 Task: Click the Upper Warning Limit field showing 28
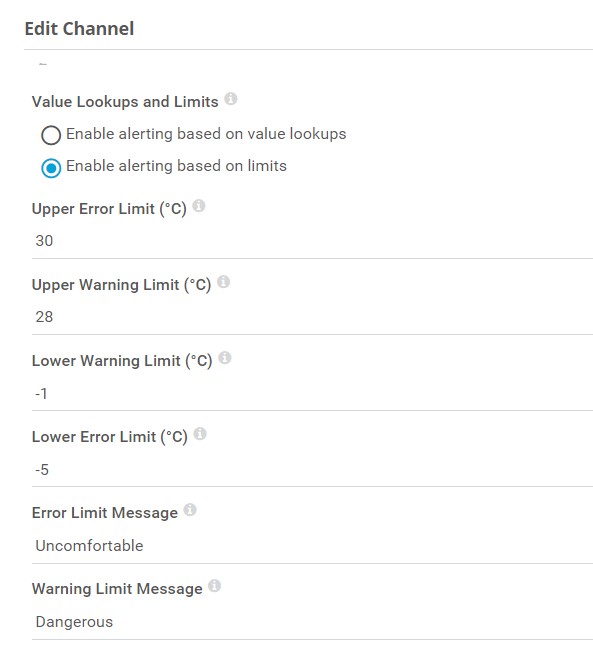pos(312,317)
